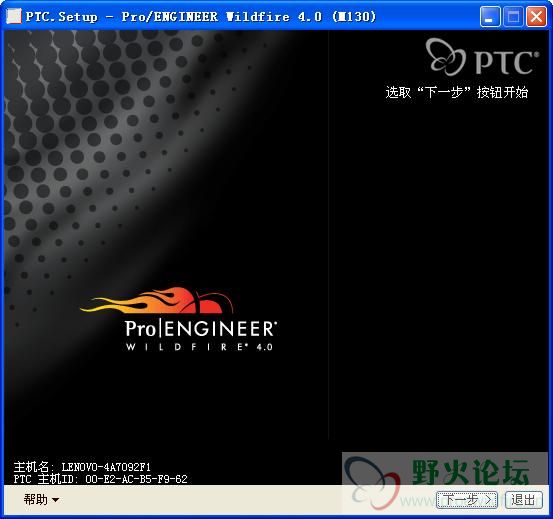Close the PTC.Setup installer window

point(536,17)
